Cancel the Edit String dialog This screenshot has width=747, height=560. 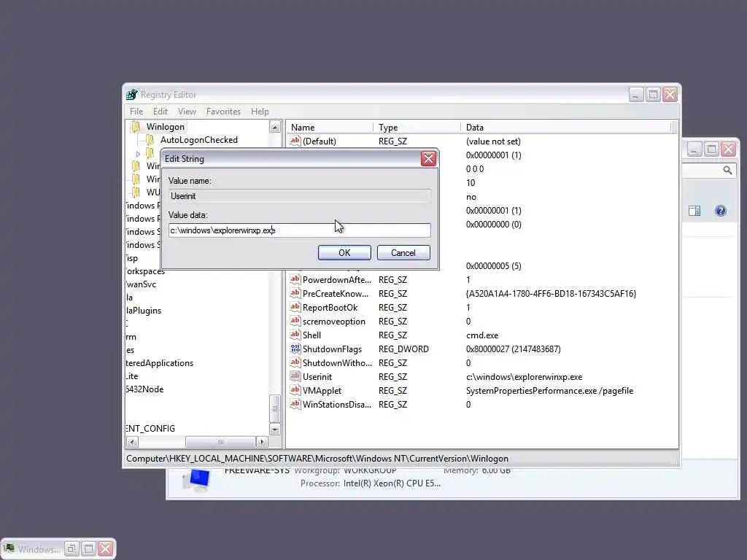(403, 253)
